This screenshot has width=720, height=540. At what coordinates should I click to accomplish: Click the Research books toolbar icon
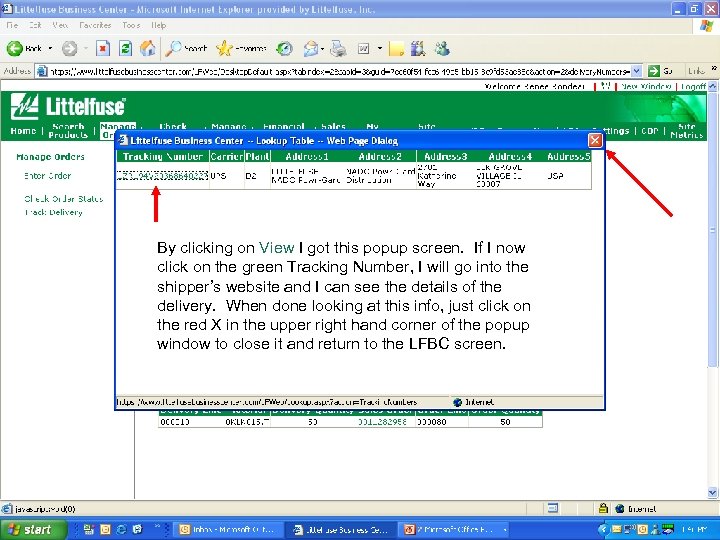coord(418,48)
